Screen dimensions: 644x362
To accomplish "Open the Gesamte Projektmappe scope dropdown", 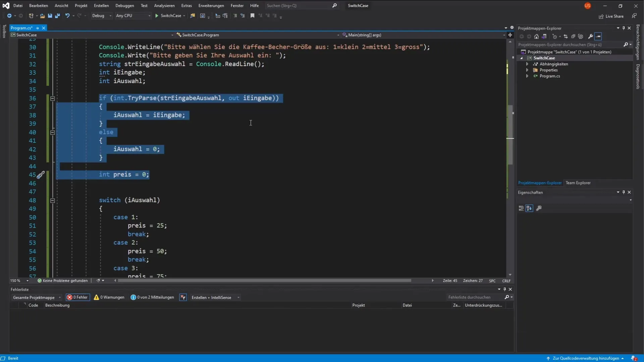I will coord(37,298).
